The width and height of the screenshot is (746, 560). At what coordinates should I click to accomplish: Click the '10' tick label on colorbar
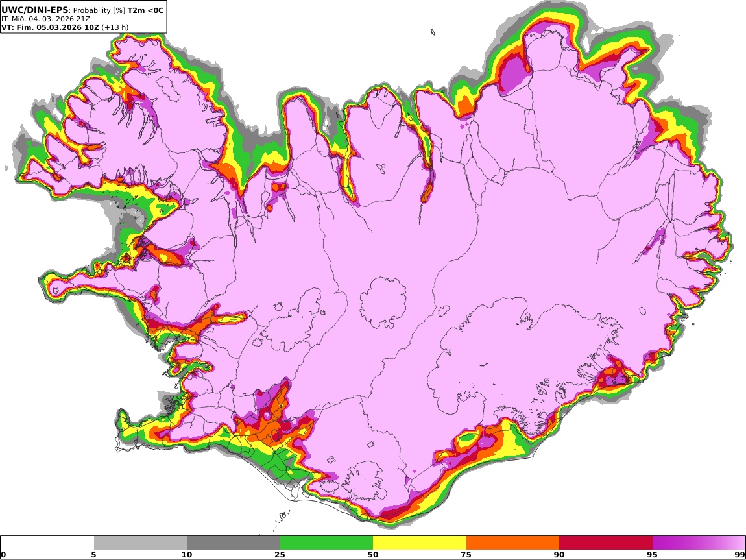coord(187,555)
